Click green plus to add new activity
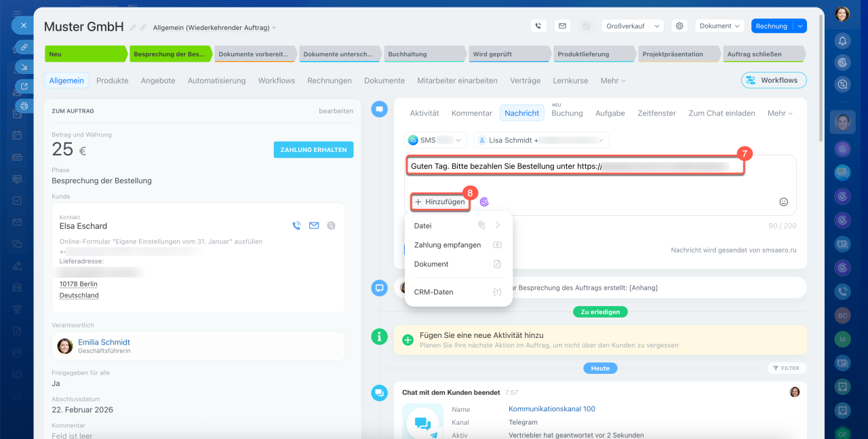Viewport: 868px width, 439px height. tap(408, 340)
